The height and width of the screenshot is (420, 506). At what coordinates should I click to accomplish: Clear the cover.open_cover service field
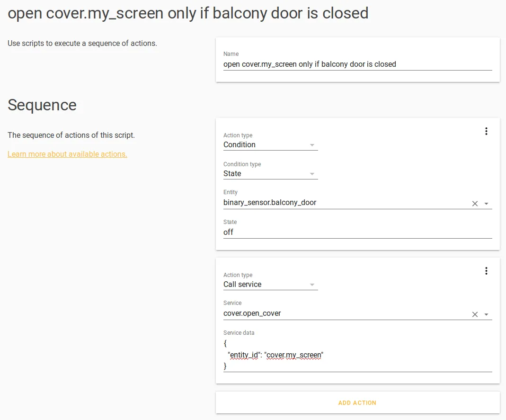click(x=475, y=314)
